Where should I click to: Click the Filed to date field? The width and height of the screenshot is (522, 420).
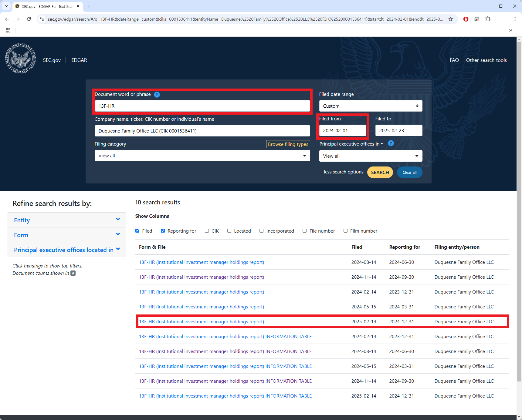[399, 130]
